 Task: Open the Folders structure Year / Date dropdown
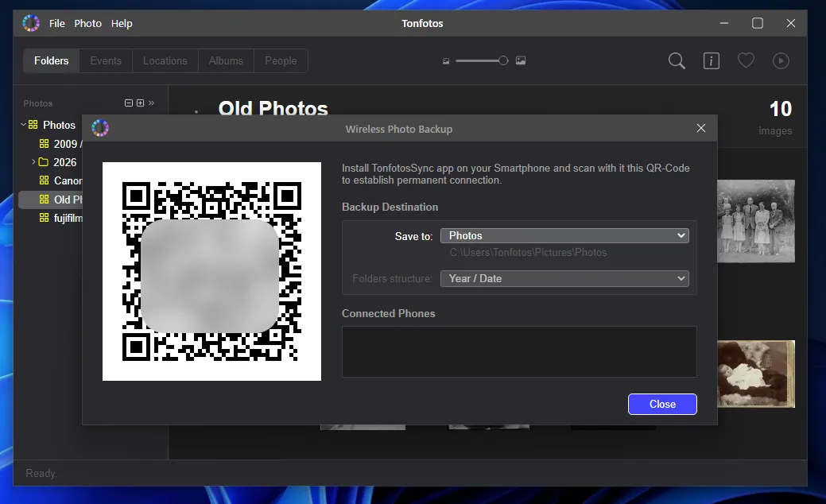(x=564, y=278)
